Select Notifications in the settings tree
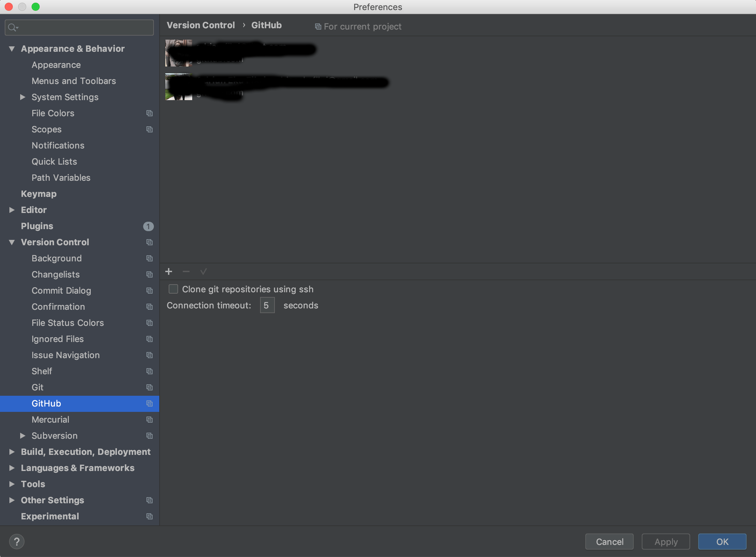Screen dimensions: 756x557 (x=58, y=145)
